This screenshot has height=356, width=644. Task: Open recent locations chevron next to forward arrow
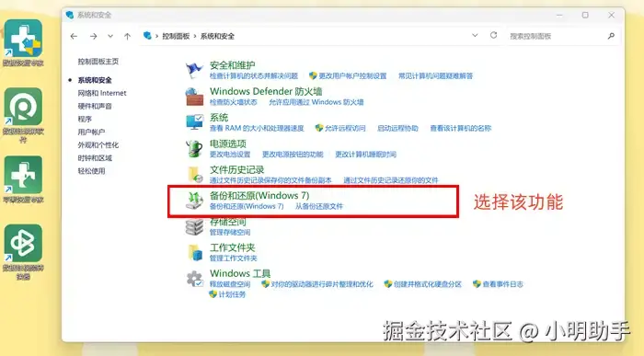110,36
